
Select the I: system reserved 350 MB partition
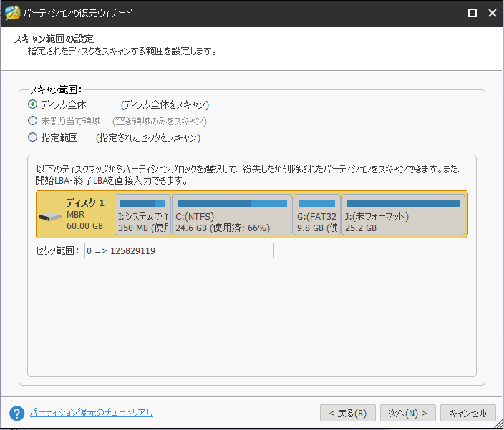click(142, 215)
